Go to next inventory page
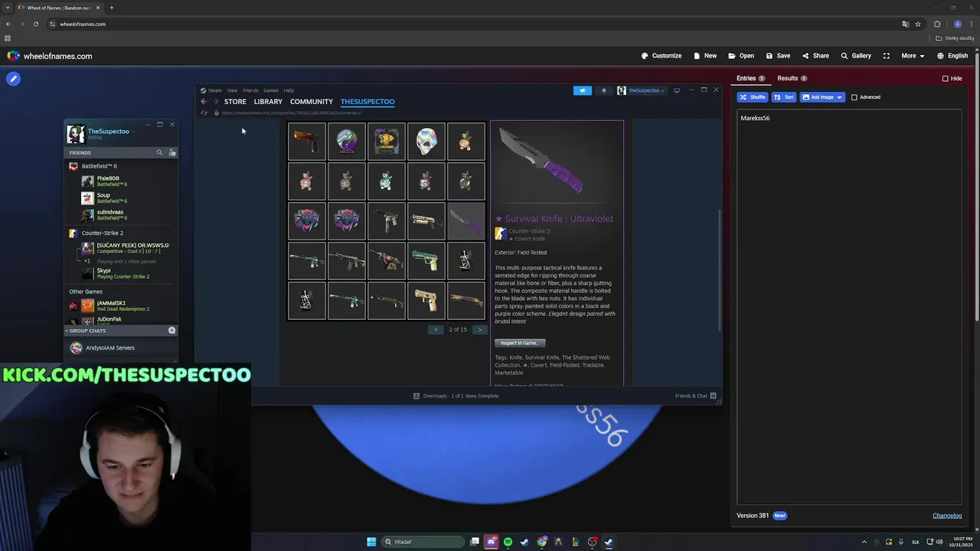 [480, 330]
